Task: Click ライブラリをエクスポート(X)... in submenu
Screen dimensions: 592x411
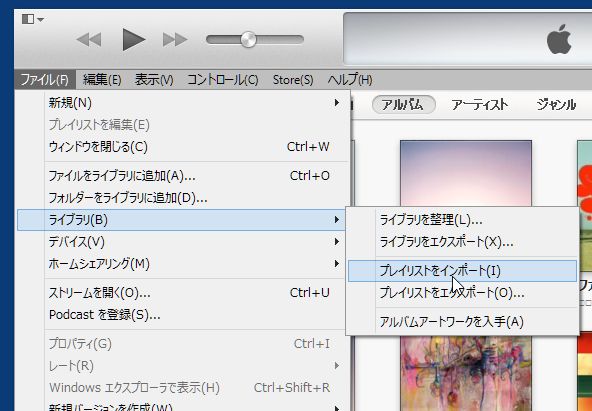Action: click(462, 242)
